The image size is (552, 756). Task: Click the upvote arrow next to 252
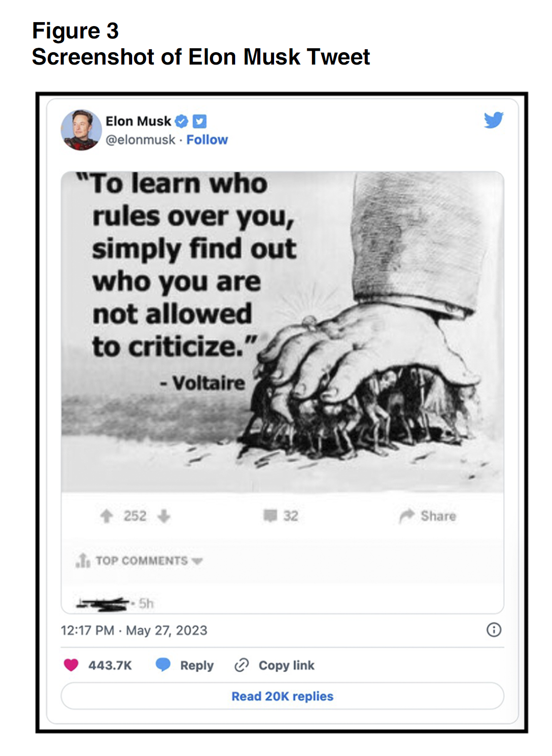(x=106, y=516)
